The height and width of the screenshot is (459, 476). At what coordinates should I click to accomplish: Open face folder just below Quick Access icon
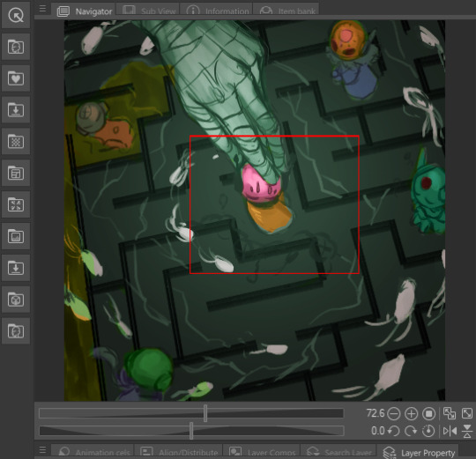[x=16, y=47]
